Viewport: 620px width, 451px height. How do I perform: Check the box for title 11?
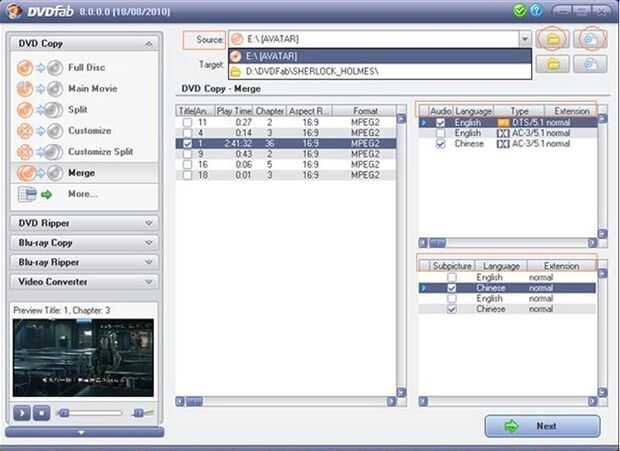point(187,123)
